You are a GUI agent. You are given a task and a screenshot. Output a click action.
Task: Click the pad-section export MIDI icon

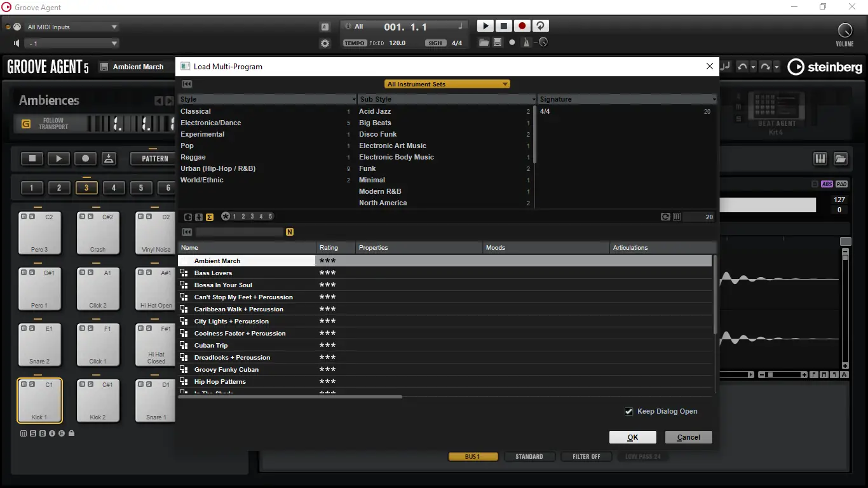[x=109, y=158]
